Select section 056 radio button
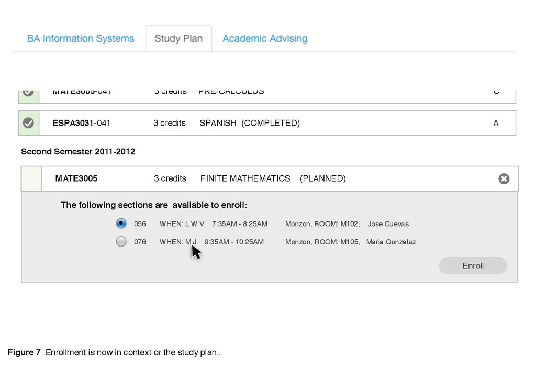The image size is (536, 392). (121, 223)
